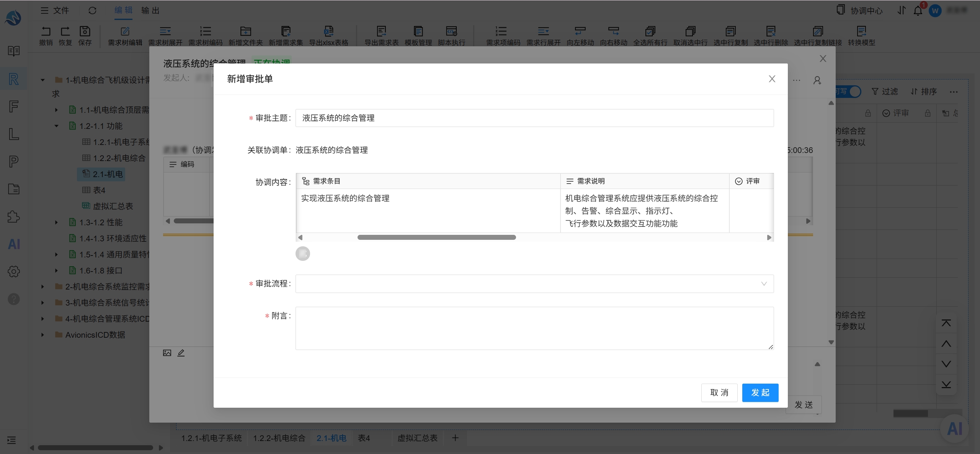Open the R module in sidebar
This screenshot has height=454, width=980.
click(x=13, y=79)
